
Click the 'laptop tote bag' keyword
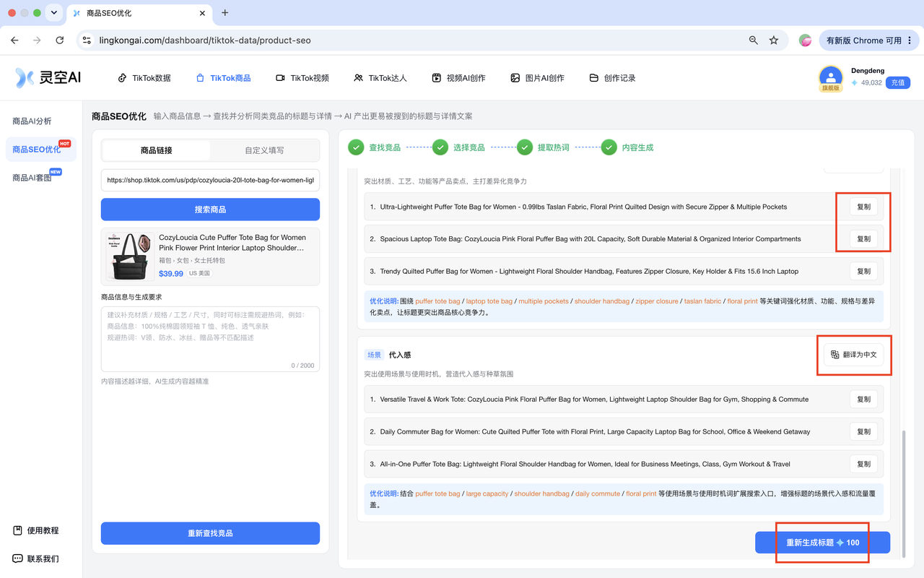click(489, 301)
